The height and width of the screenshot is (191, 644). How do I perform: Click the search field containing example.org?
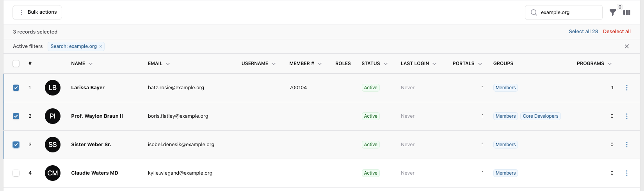pyautogui.click(x=564, y=12)
